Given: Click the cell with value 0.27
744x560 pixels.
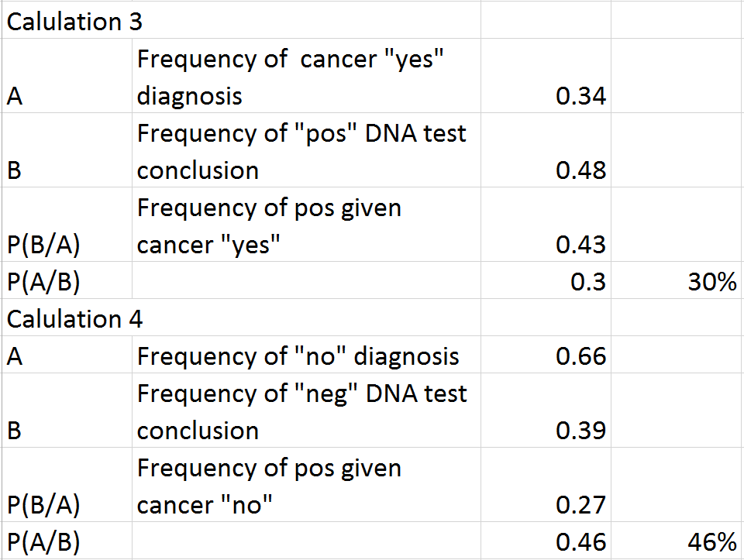Looking at the screenshot, I should pyautogui.click(x=580, y=505).
